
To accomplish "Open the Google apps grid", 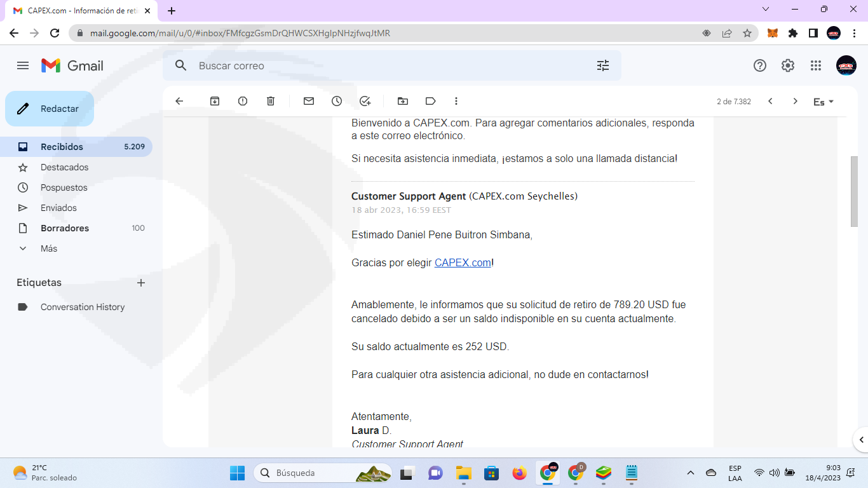I will click(x=816, y=65).
